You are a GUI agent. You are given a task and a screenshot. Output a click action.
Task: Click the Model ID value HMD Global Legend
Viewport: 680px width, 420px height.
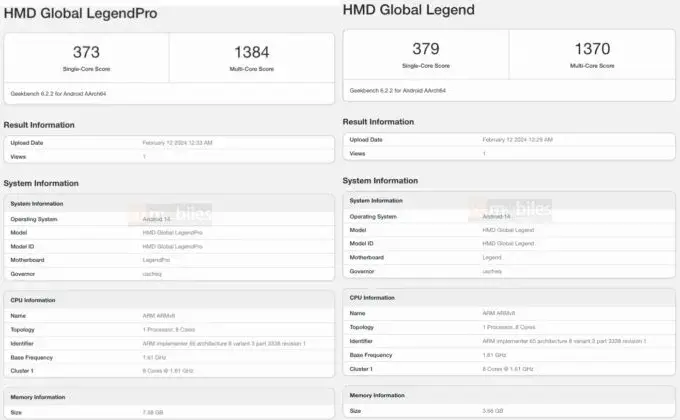pos(508,243)
